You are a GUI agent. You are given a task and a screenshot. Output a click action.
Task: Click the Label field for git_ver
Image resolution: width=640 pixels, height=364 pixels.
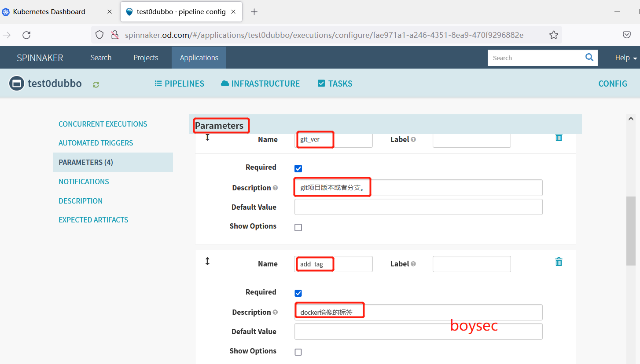(x=472, y=139)
